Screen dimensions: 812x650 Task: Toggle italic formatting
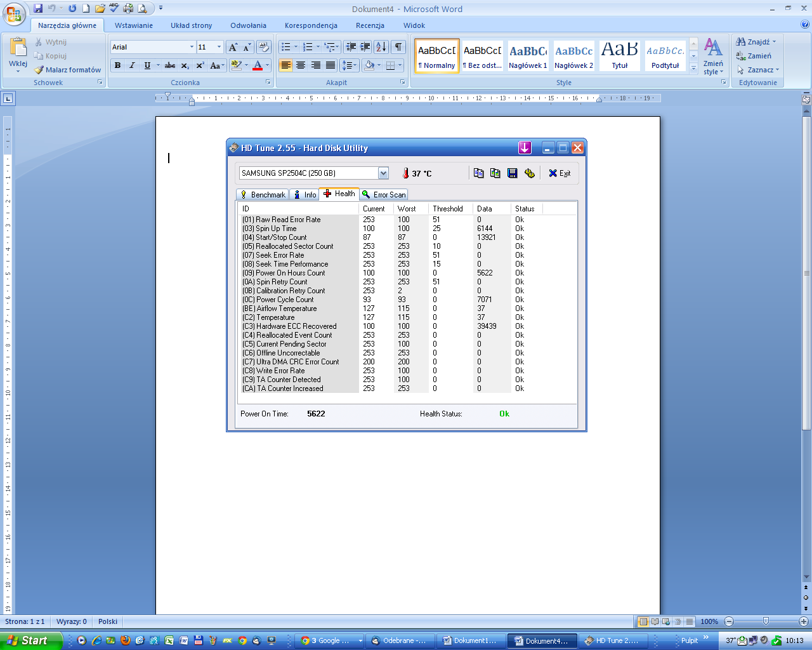(x=132, y=65)
